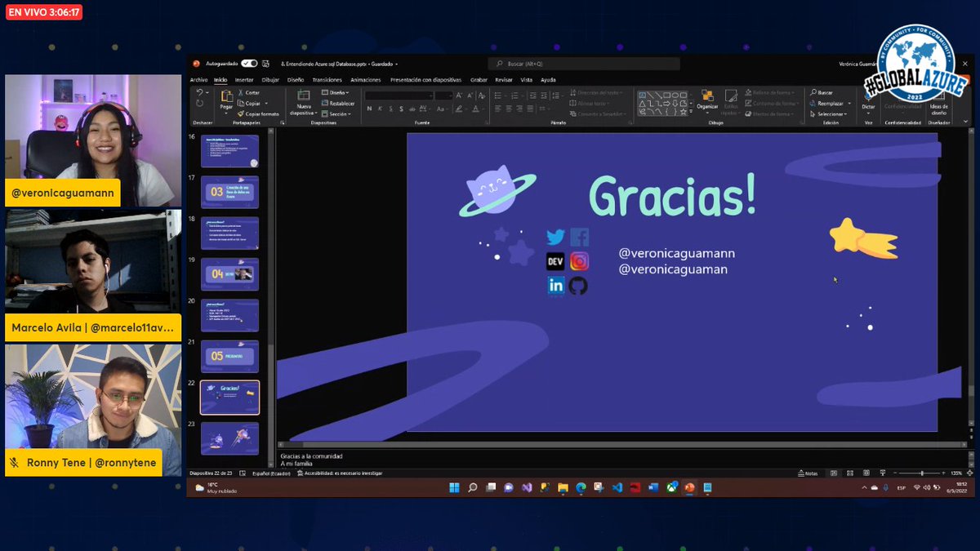The height and width of the screenshot is (551, 980).
Task: Switch to the Dibujar tab
Action: (270, 80)
